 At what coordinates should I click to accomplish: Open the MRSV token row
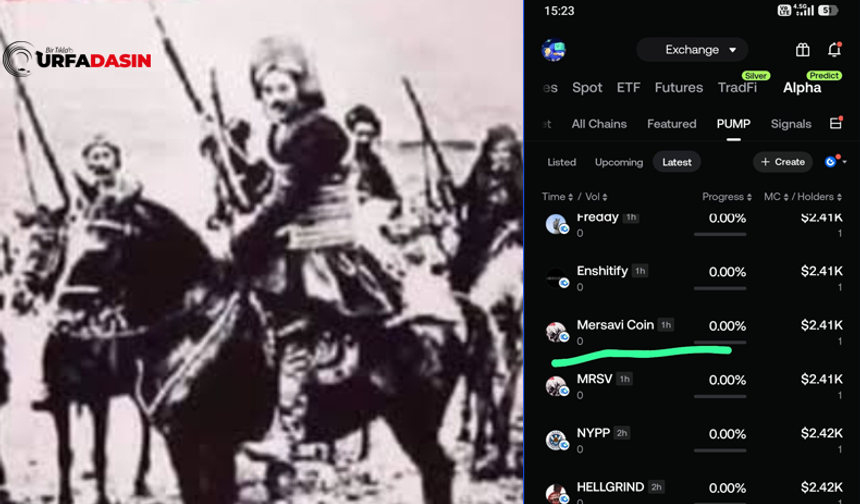click(692, 386)
